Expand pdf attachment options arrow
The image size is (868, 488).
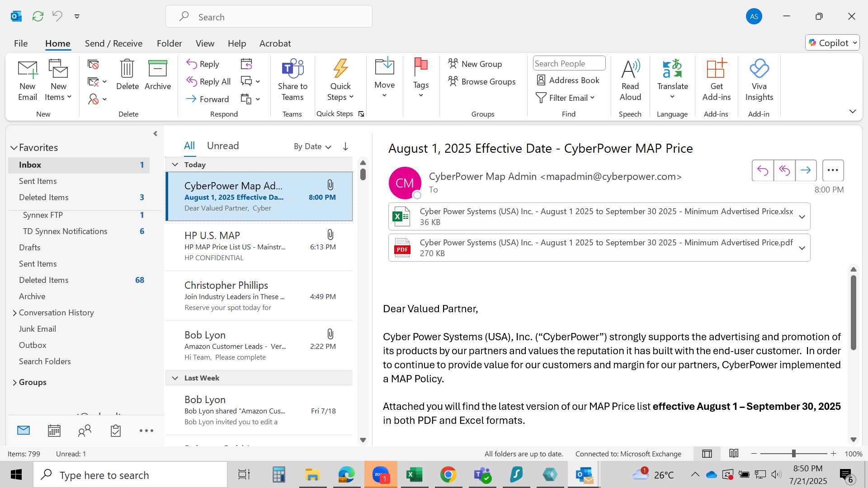[802, 248]
